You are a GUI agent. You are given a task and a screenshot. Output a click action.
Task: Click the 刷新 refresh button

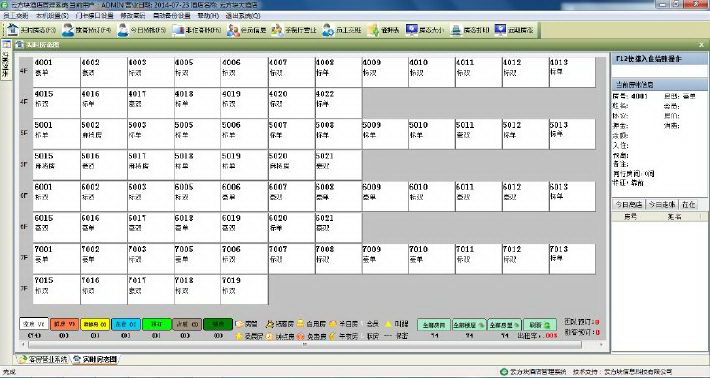click(x=540, y=325)
